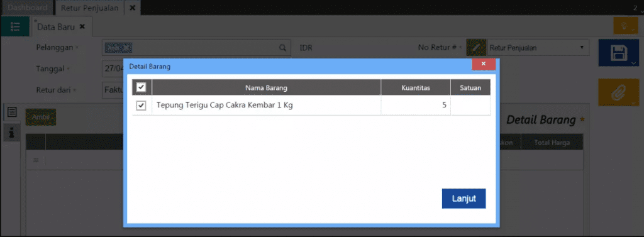
Task: Click the Ambil button
Action: pos(41,118)
